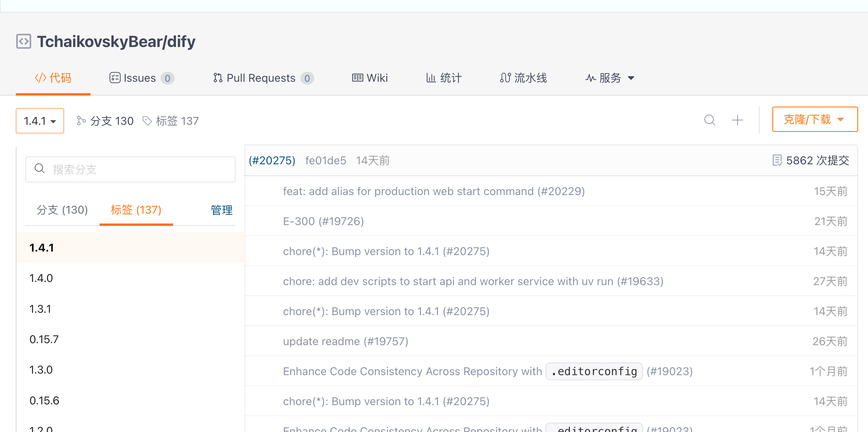Switch to the 分支 (130) branches tab
Viewport: 868px width, 432px height.
point(62,210)
